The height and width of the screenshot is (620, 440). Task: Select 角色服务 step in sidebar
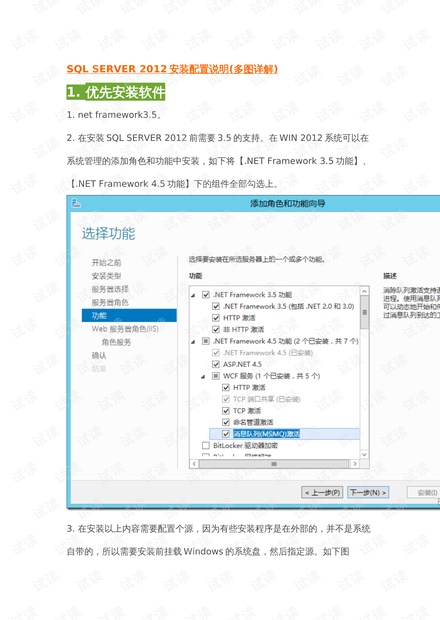pyautogui.click(x=116, y=342)
